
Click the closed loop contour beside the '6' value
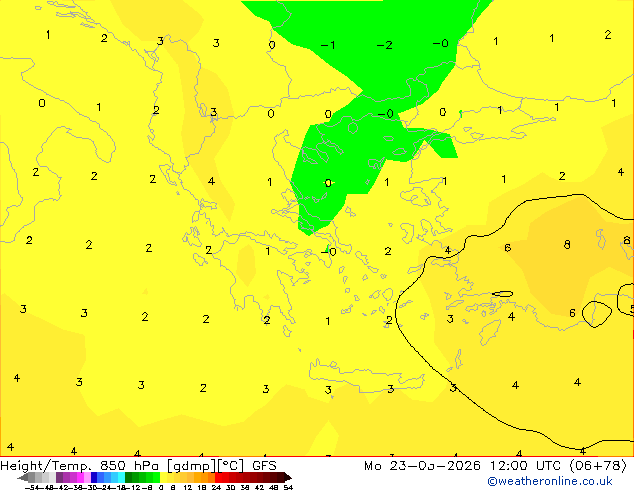[597, 314]
